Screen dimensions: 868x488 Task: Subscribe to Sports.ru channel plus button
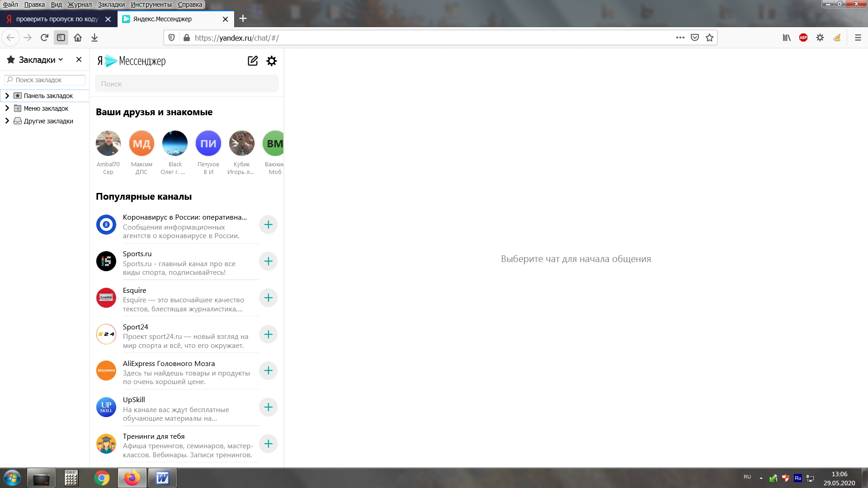268,261
